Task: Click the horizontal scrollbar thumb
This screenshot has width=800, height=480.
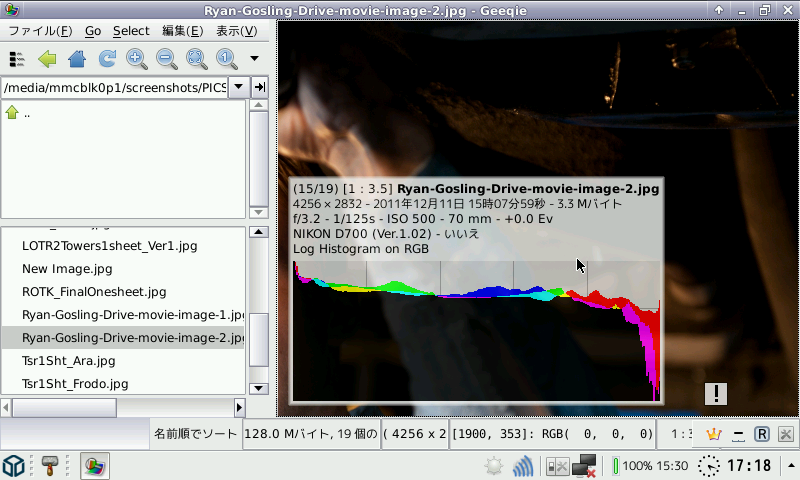Action: pyautogui.click(x=64, y=408)
